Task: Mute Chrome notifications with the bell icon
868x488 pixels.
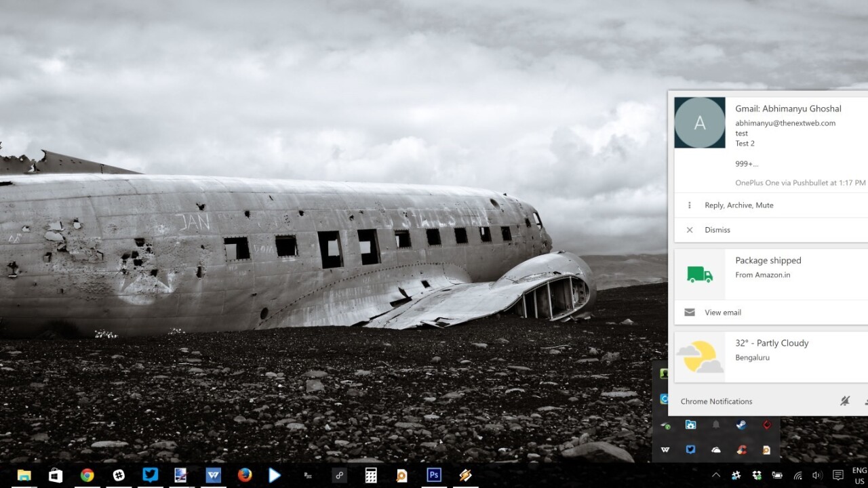Action: pos(844,401)
